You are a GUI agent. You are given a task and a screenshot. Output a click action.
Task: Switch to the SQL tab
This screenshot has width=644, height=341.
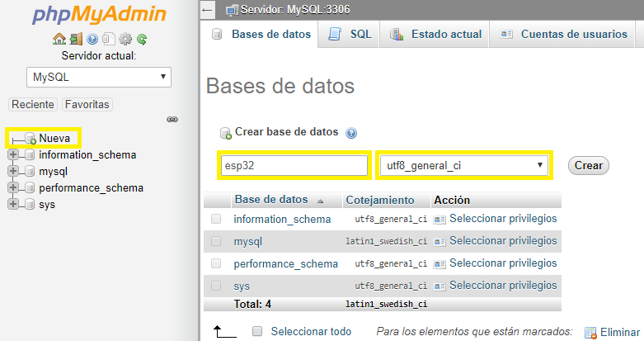point(349,34)
